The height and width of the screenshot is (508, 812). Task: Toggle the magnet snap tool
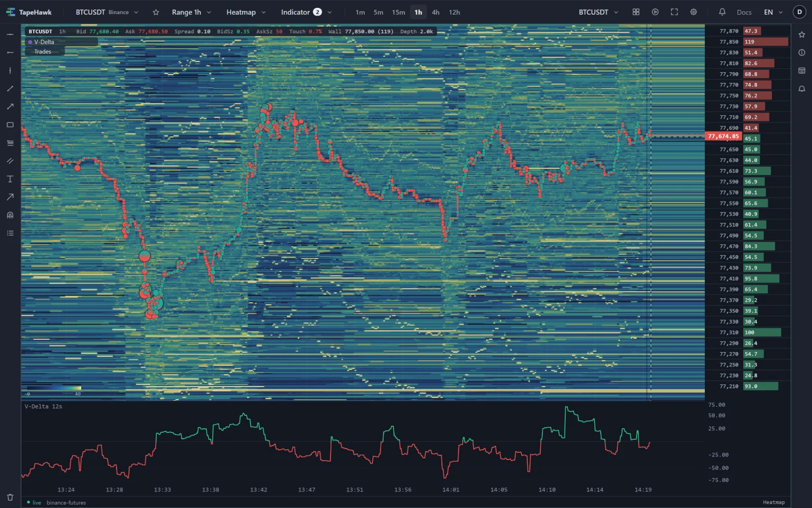10,215
